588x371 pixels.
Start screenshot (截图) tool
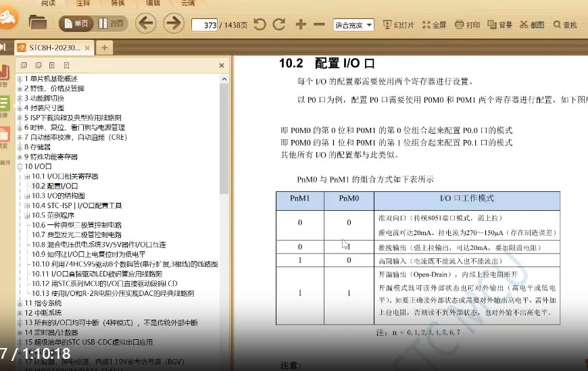[x=532, y=25]
